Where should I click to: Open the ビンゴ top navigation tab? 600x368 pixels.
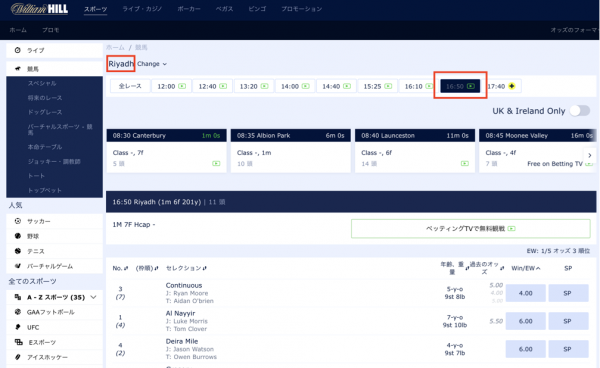(x=257, y=9)
